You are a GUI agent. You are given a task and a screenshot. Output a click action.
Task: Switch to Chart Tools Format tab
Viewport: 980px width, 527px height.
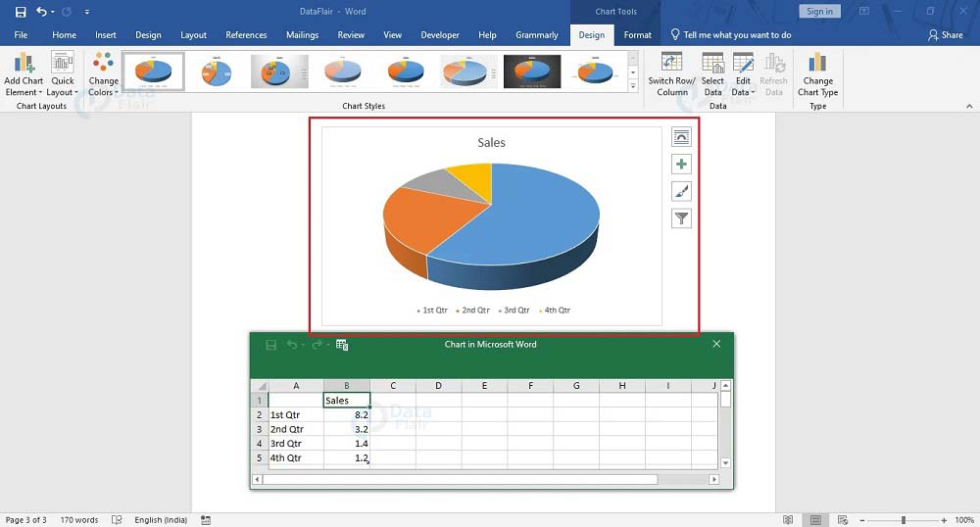coord(638,35)
